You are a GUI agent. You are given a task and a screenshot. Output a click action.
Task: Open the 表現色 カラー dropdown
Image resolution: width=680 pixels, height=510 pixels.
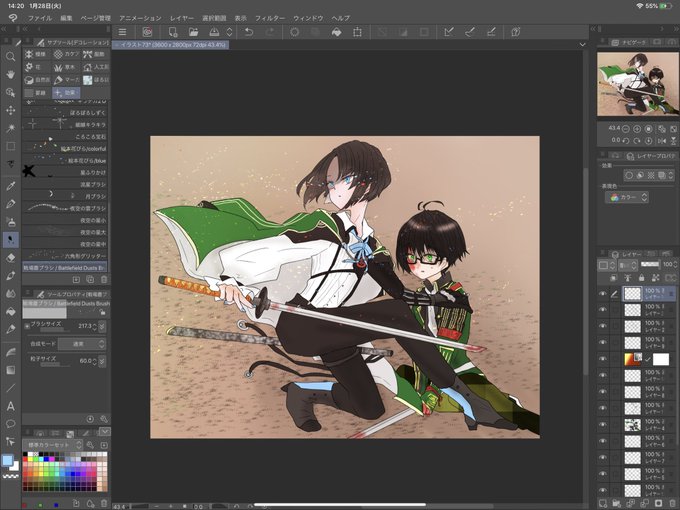[627, 197]
